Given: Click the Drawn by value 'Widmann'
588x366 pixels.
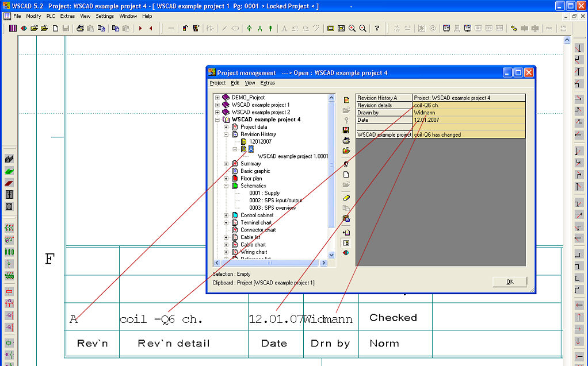Looking at the screenshot, I should click(x=469, y=113).
